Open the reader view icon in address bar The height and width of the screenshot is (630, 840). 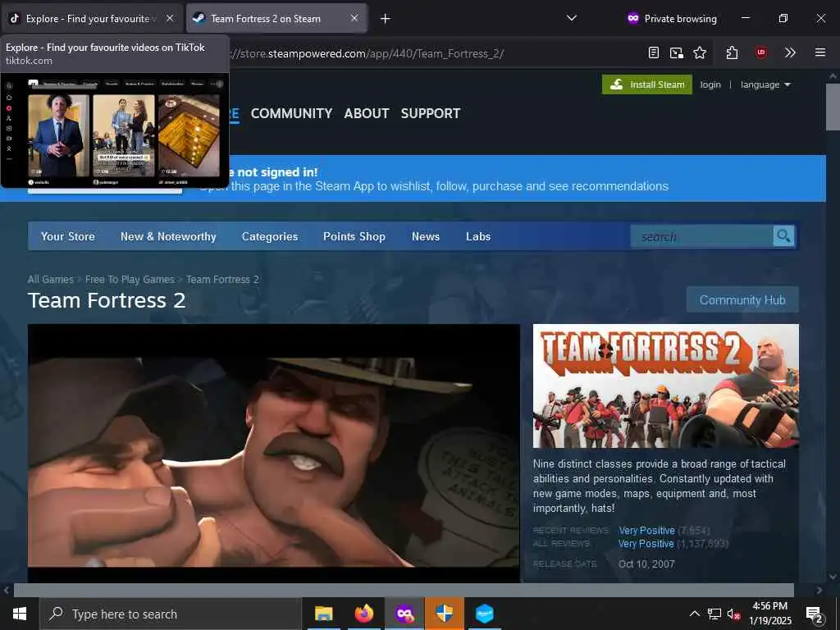click(653, 52)
